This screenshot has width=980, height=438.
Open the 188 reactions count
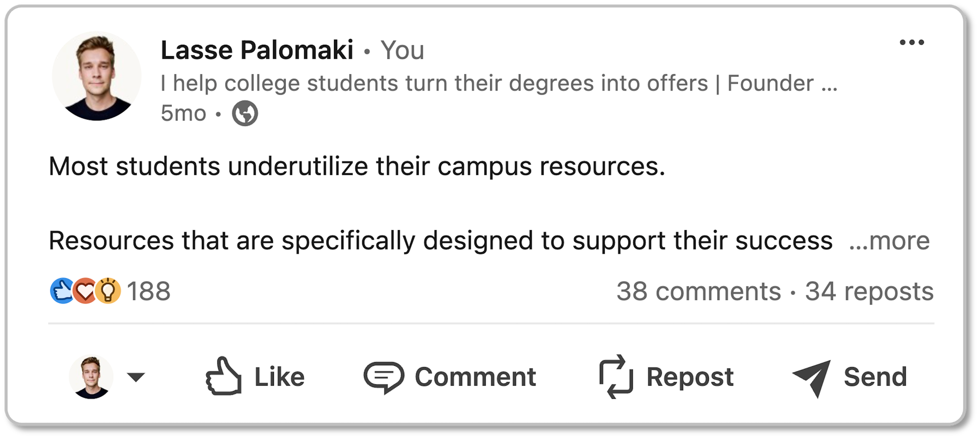pos(149,291)
